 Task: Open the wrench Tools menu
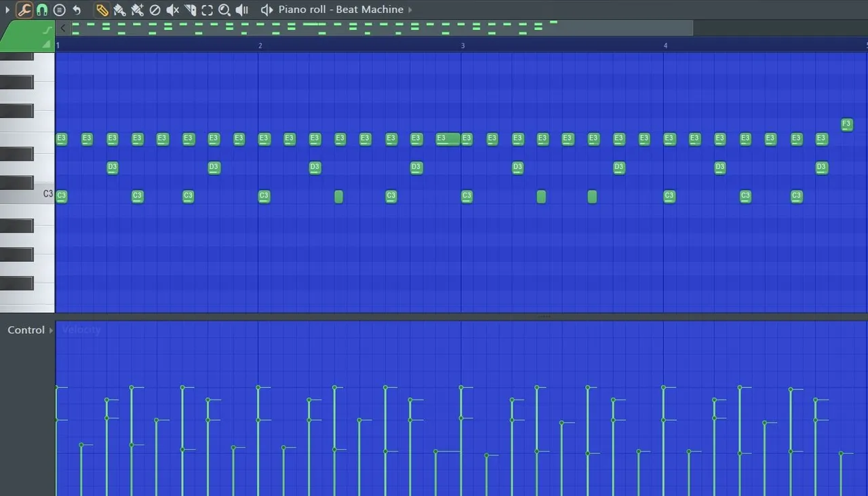(24, 9)
